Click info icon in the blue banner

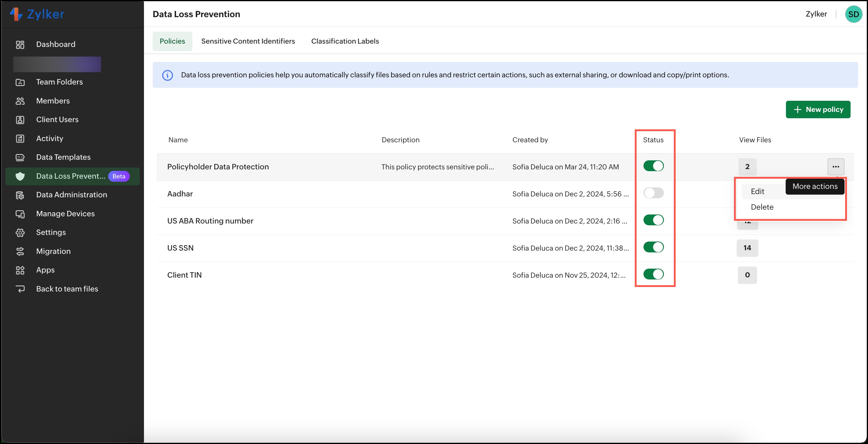[167, 75]
